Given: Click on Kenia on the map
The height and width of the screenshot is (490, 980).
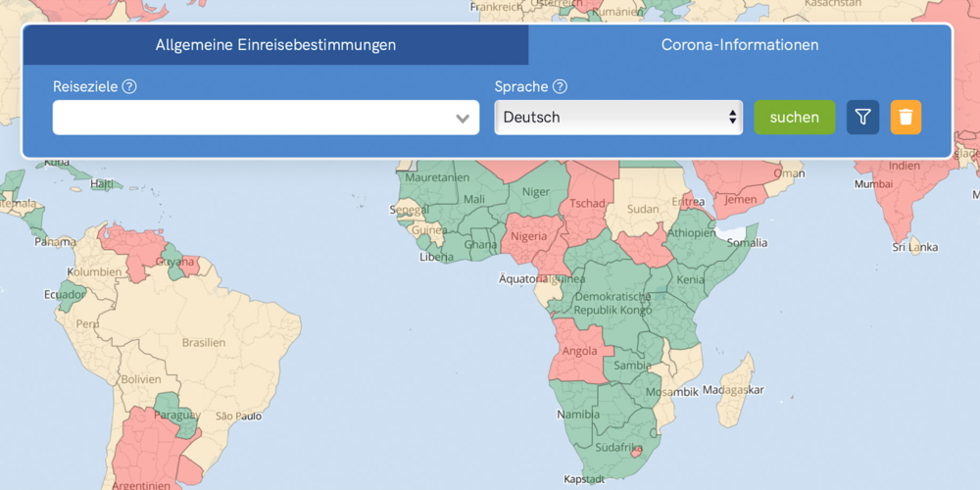Looking at the screenshot, I should click(691, 280).
